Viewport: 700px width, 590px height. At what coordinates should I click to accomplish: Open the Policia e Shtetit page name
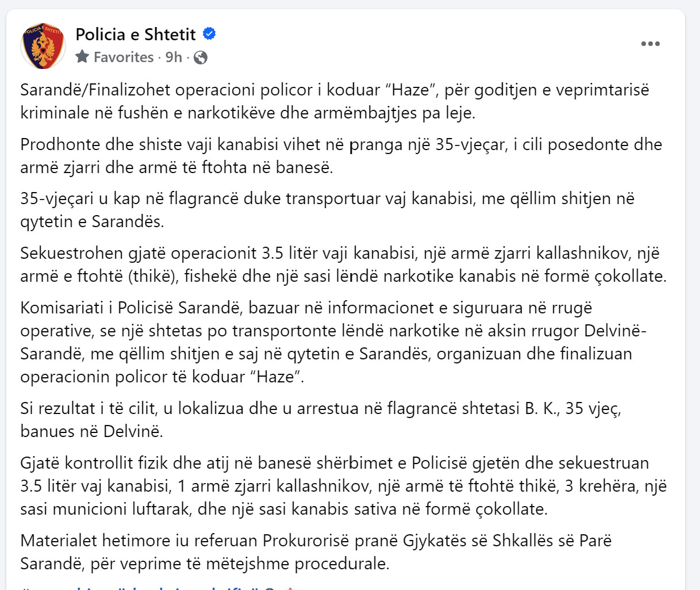[x=136, y=35]
